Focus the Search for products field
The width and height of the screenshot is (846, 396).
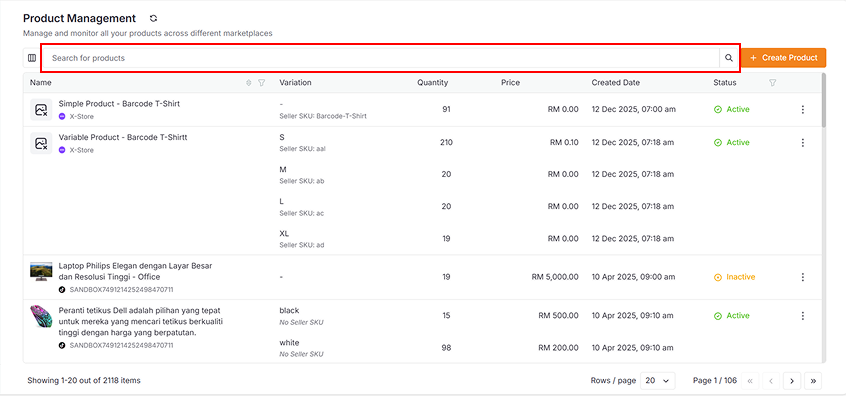click(x=382, y=58)
